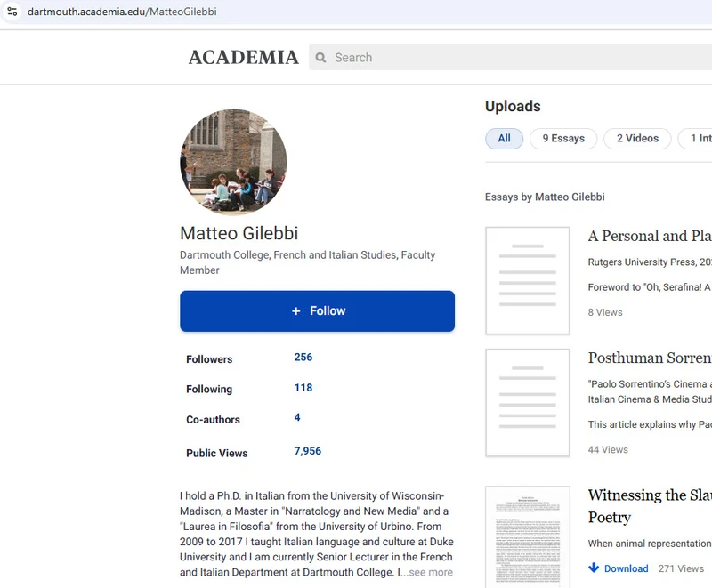View the 4 co-authors
Viewport: 712px width, 588px height.
(297, 417)
